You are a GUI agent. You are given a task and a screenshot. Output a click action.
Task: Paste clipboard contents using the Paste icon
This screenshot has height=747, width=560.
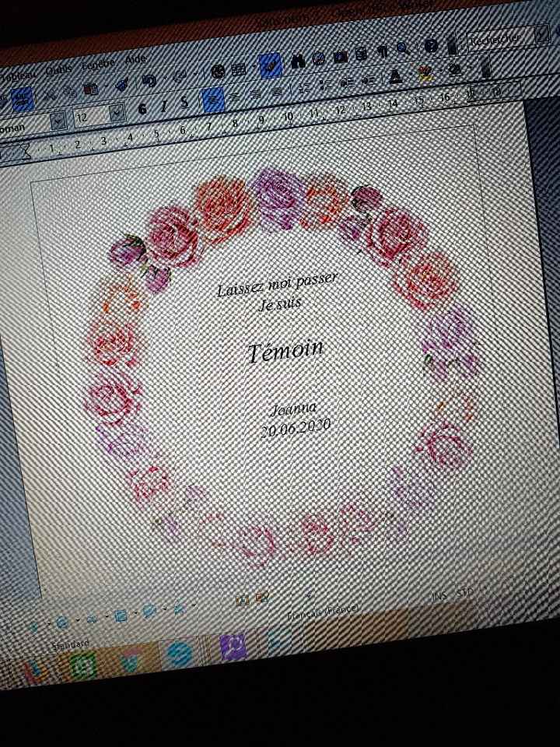click(90, 89)
